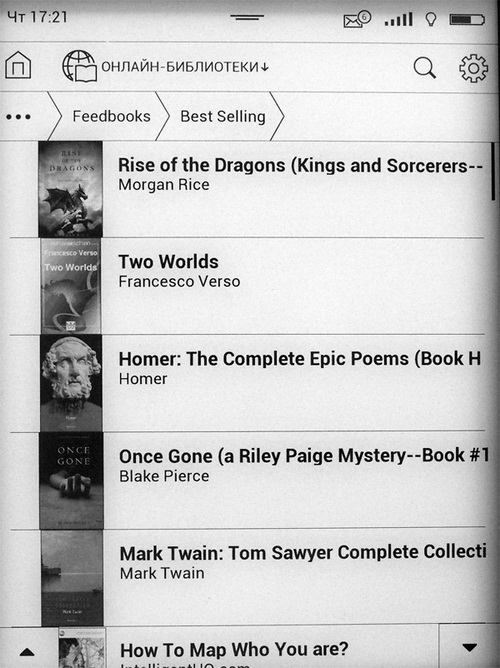
Task: Select the Once Gone cover thumbnail
Action: tap(72, 481)
